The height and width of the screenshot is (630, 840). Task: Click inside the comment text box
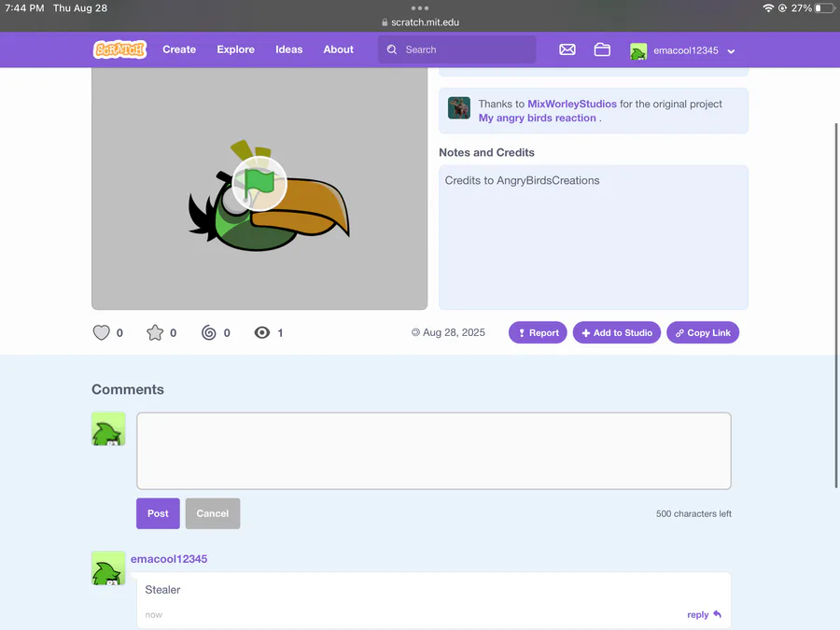point(434,451)
